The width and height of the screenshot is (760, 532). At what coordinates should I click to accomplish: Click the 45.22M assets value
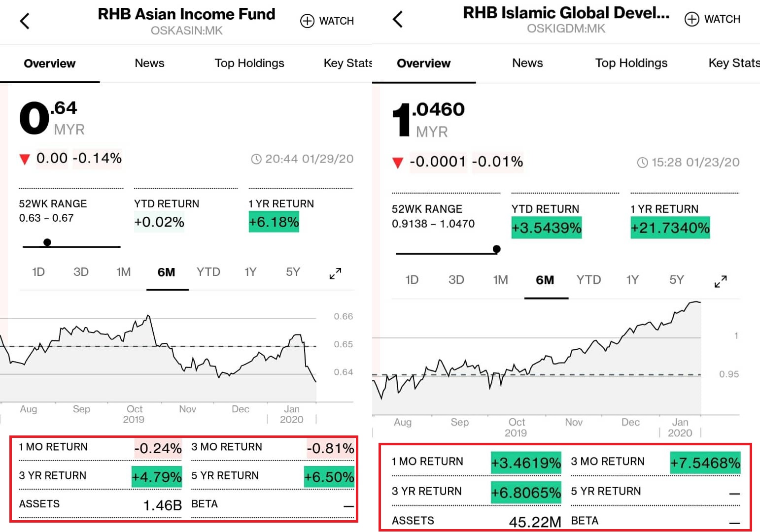click(535, 522)
